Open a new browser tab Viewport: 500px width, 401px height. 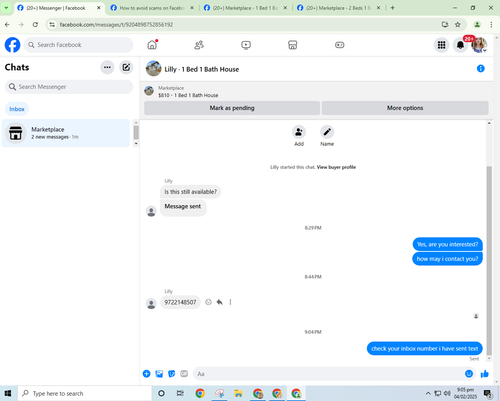coord(392,8)
